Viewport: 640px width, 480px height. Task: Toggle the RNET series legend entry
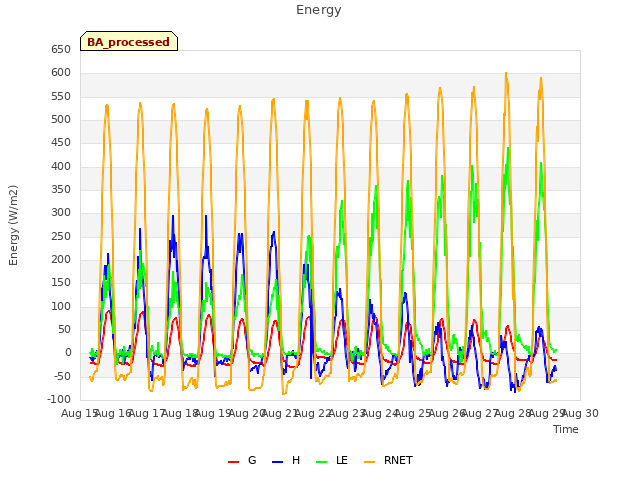(388, 460)
